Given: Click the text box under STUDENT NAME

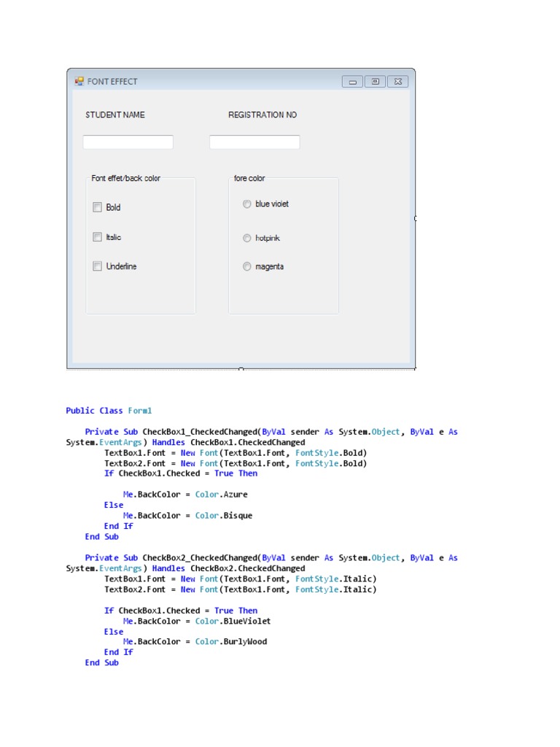Looking at the screenshot, I should (x=128, y=142).
